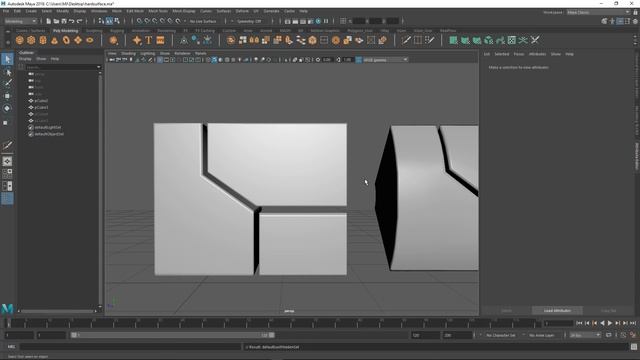
Task: Click the polygon Type text tool
Action: [149, 40]
